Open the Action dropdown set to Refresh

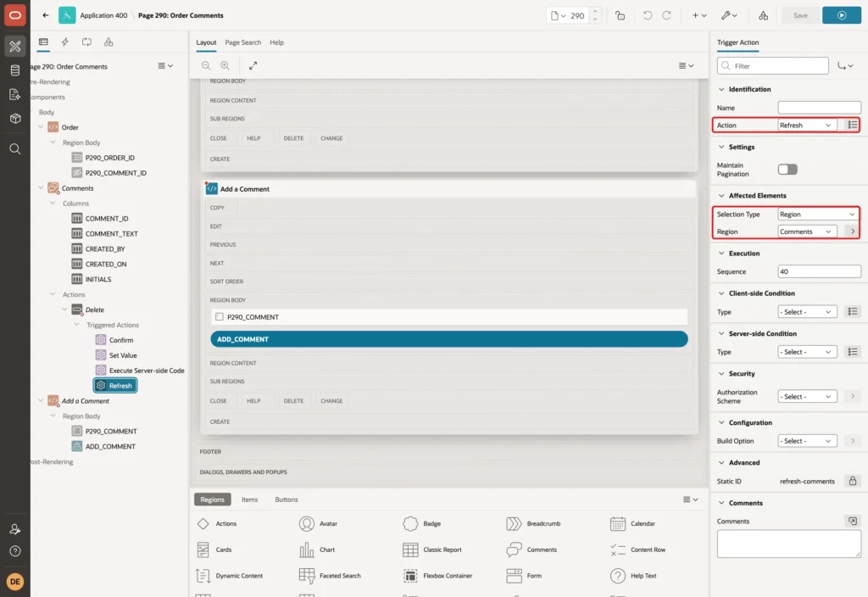click(807, 126)
